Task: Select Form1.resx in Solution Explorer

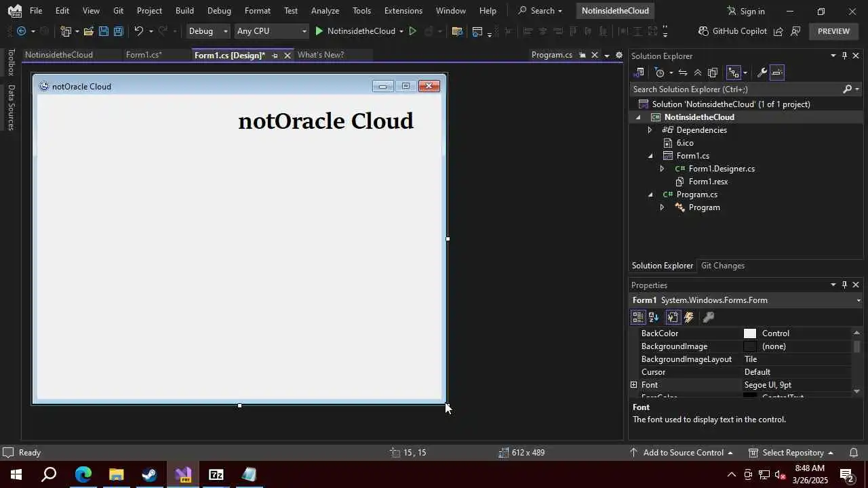Action: 708,182
